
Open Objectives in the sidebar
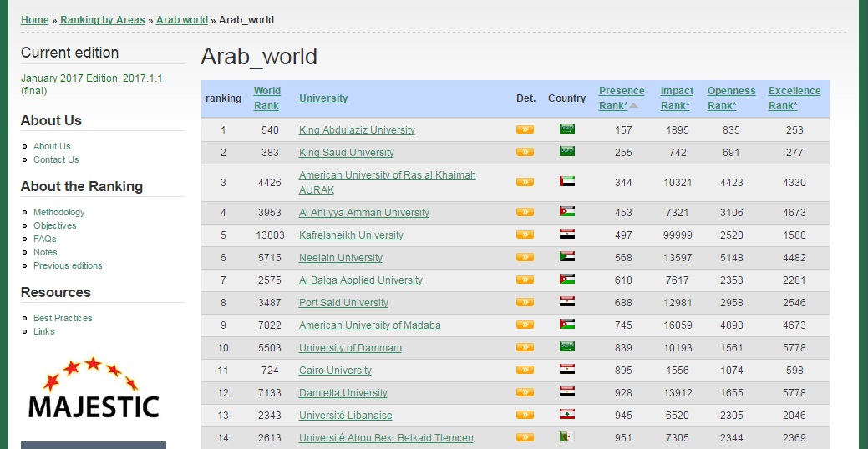[55, 225]
